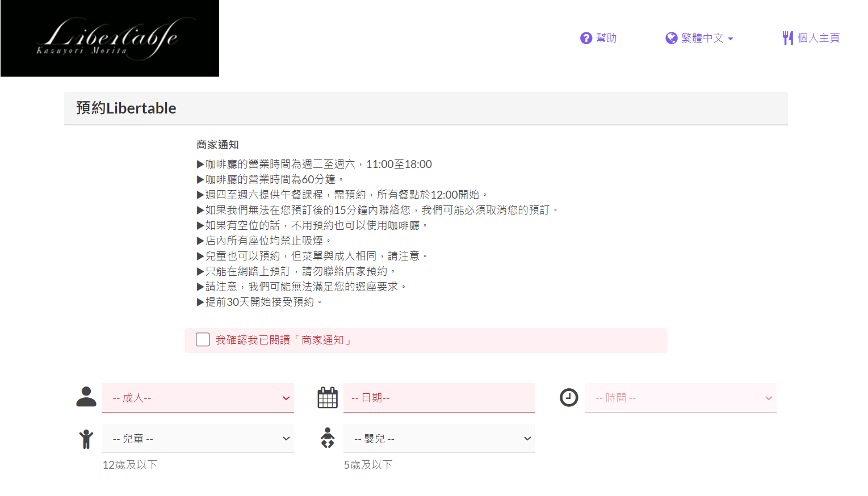Click the 午餐課程 12:00開始 notice line
Viewport: 868px width, 496px height.
click(342, 195)
